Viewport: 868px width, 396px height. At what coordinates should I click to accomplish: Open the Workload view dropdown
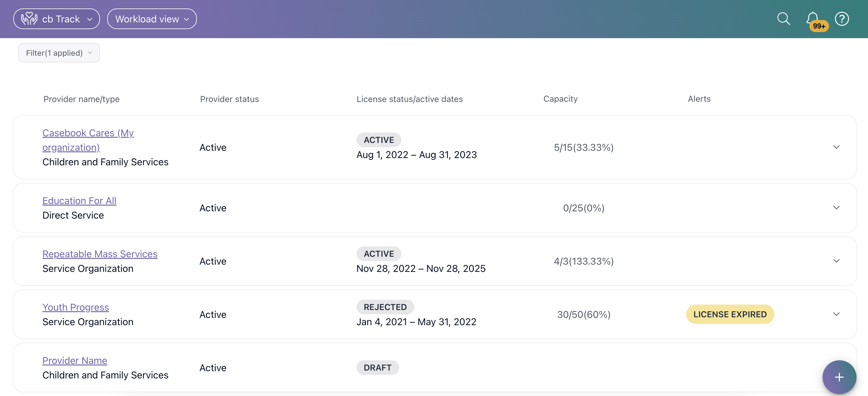(x=152, y=19)
